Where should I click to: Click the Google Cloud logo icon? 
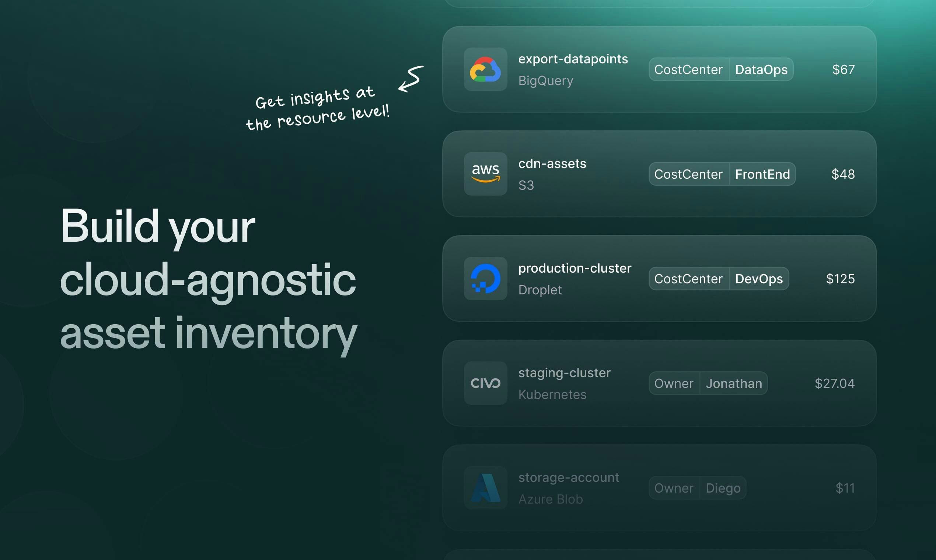point(485,69)
